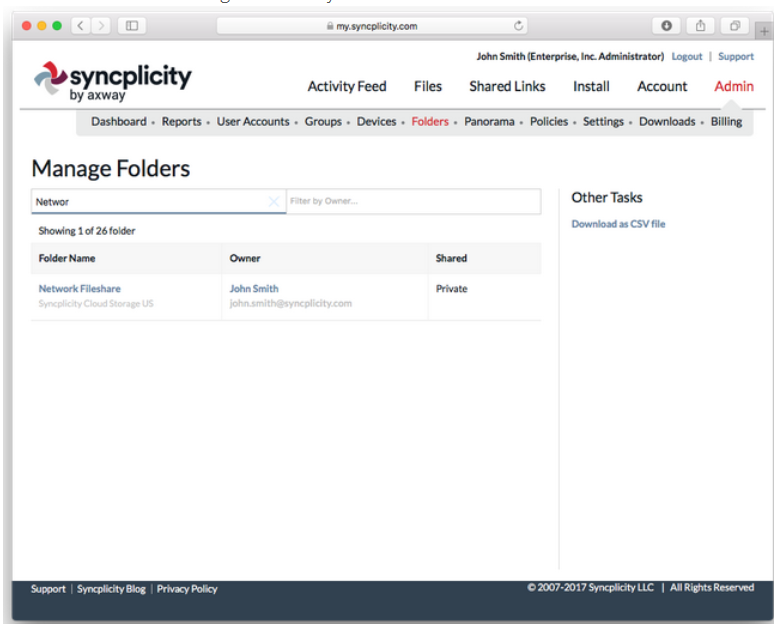Select the Admin tab

pyautogui.click(x=734, y=86)
